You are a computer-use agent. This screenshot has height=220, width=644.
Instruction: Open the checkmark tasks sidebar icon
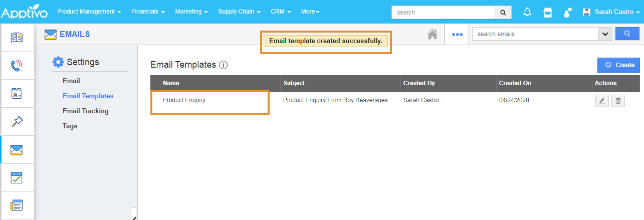coord(17,177)
